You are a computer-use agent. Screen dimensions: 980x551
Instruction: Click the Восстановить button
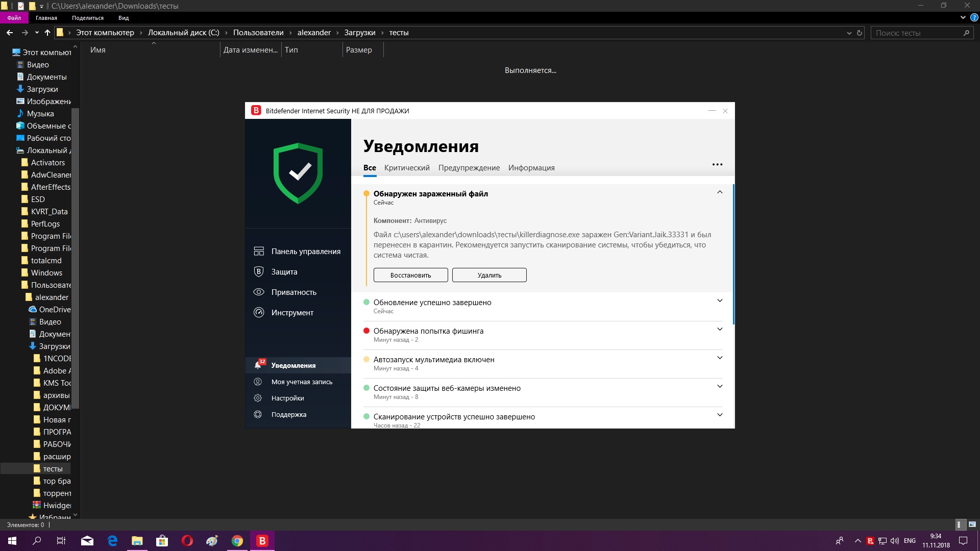tap(410, 275)
